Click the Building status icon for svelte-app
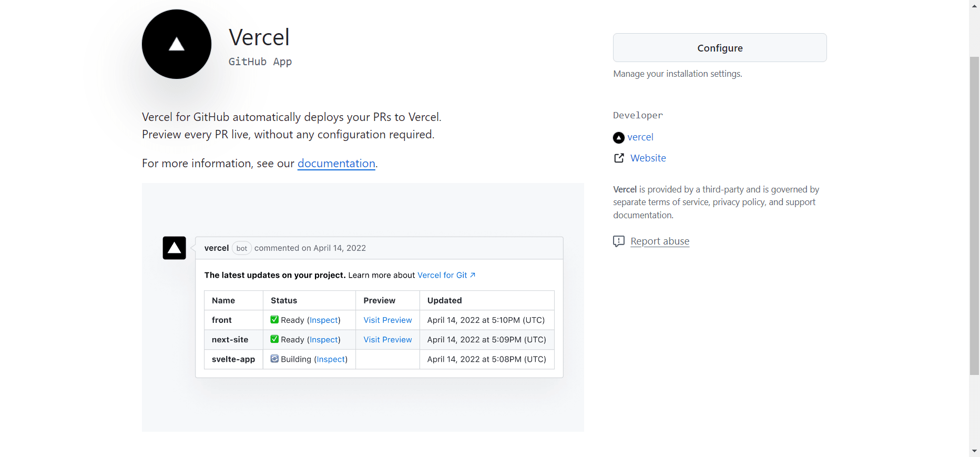980x457 pixels. pos(274,359)
